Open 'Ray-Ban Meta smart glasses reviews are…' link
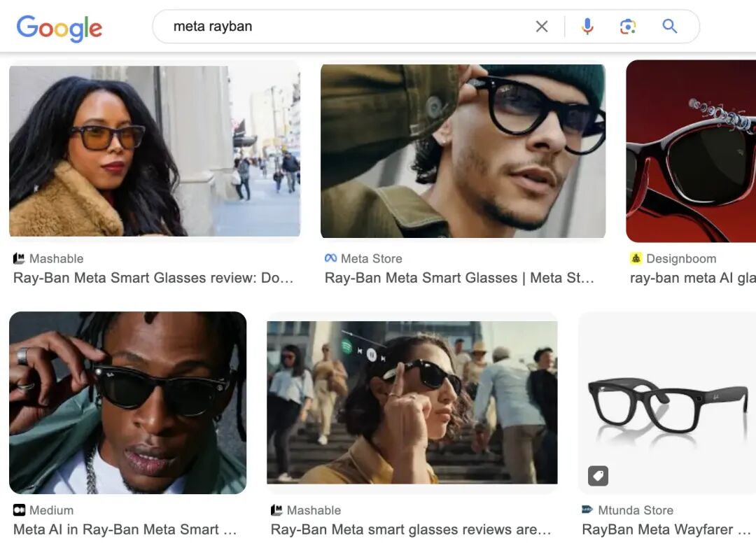 [411, 530]
